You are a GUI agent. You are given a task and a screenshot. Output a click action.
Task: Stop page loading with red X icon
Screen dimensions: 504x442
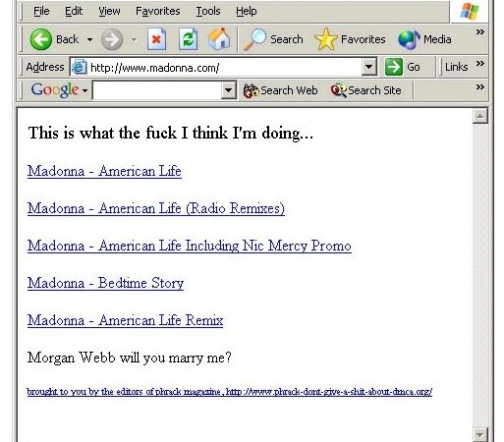click(x=156, y=39)
